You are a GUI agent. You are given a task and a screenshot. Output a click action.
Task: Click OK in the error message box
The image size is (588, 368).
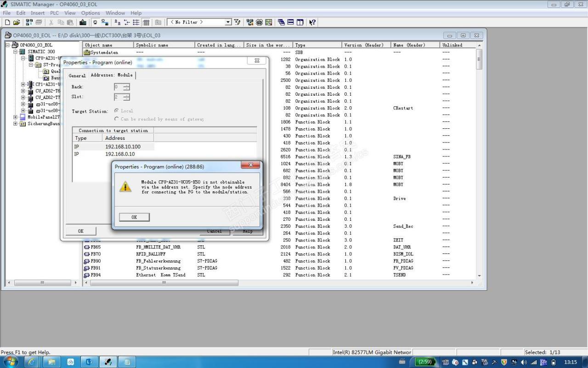(134, 217)
